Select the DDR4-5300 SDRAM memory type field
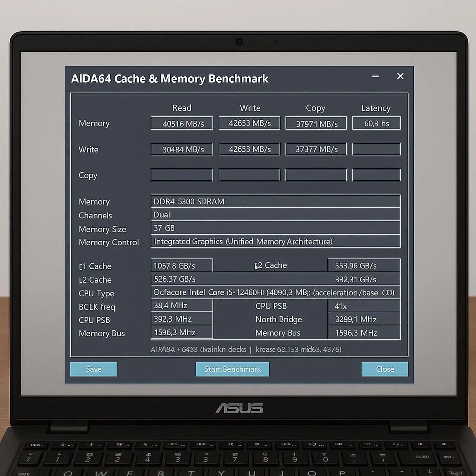 [275, 201]
